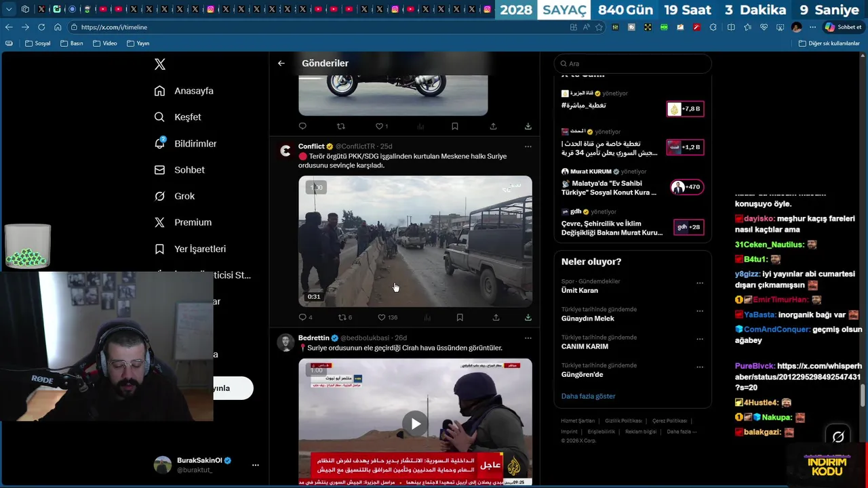Open Diğer sık kullanılanlar folder

(829, 43)
